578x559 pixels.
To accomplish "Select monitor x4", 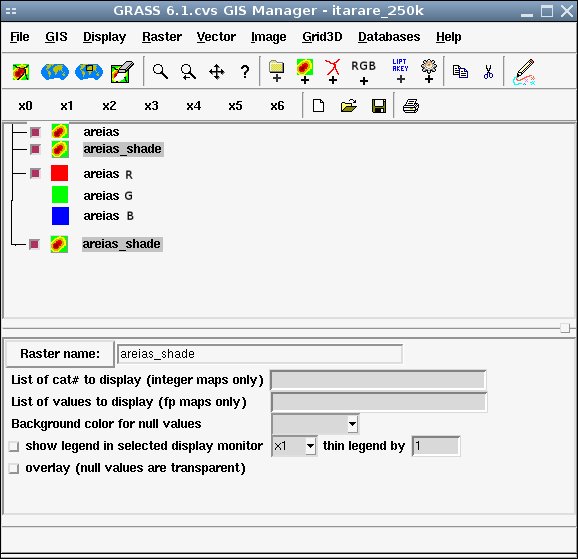I will 194,106.
